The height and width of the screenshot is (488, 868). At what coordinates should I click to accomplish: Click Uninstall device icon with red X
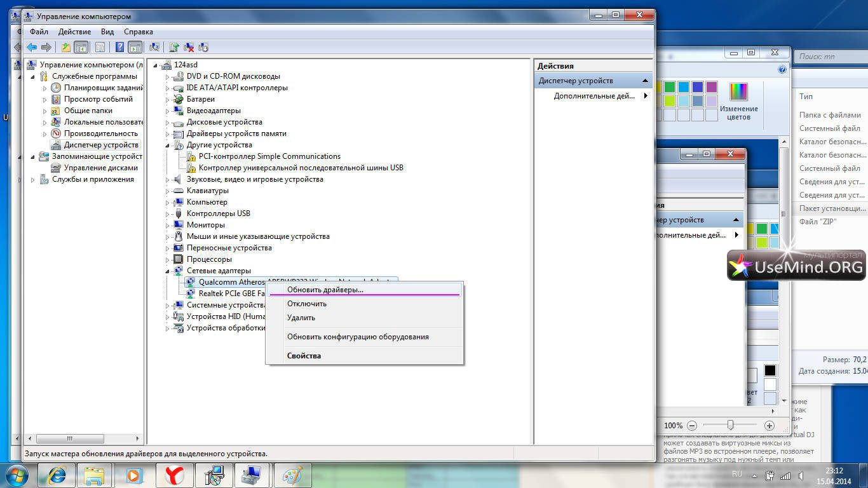pyautogui.click(x=189, y=47)
